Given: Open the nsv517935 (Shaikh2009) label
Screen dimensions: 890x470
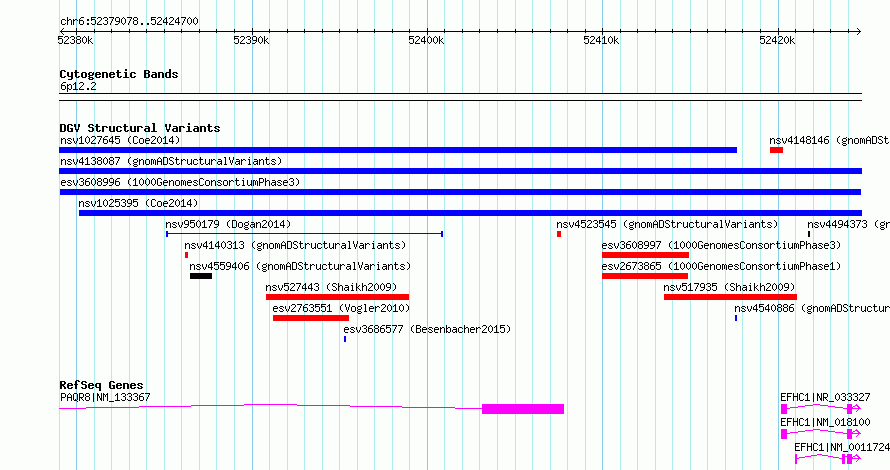Looking at the screenshot, I should (729, 287).
